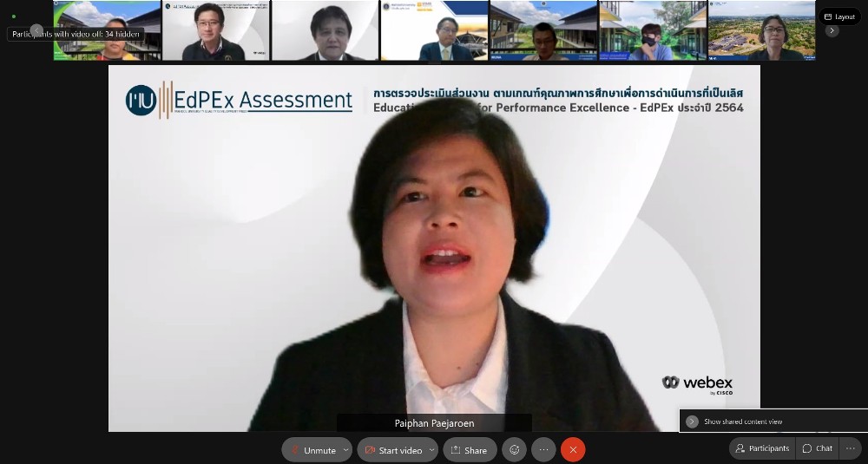Expand video options arrow beside Start video
The height and width of the screenshot is (464, 868).
pyautogui.click(x=431, y=450)
